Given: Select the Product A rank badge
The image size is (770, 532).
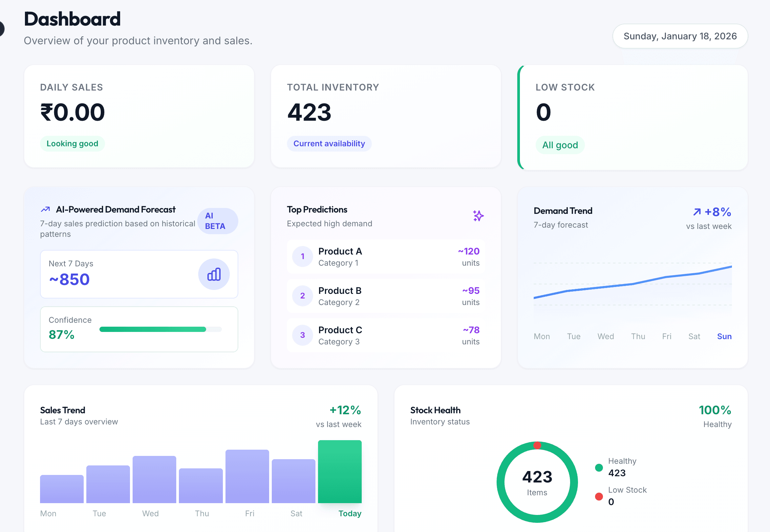Looking at the screenshot, I should point(302,256).
